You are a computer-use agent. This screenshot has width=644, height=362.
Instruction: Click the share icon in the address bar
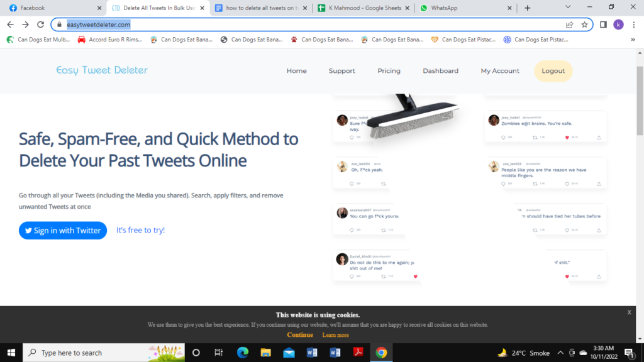tap(569, 24)
